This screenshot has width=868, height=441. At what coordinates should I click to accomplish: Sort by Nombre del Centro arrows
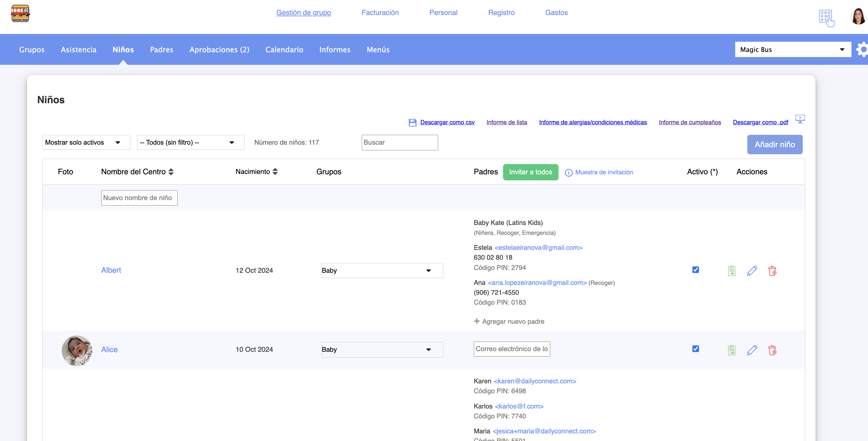click(x=171, y=172)
